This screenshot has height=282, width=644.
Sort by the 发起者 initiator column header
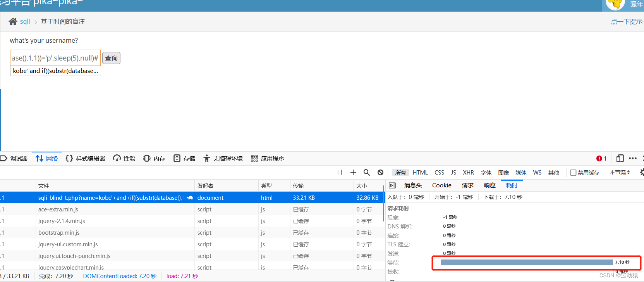(x=227, y=186)
